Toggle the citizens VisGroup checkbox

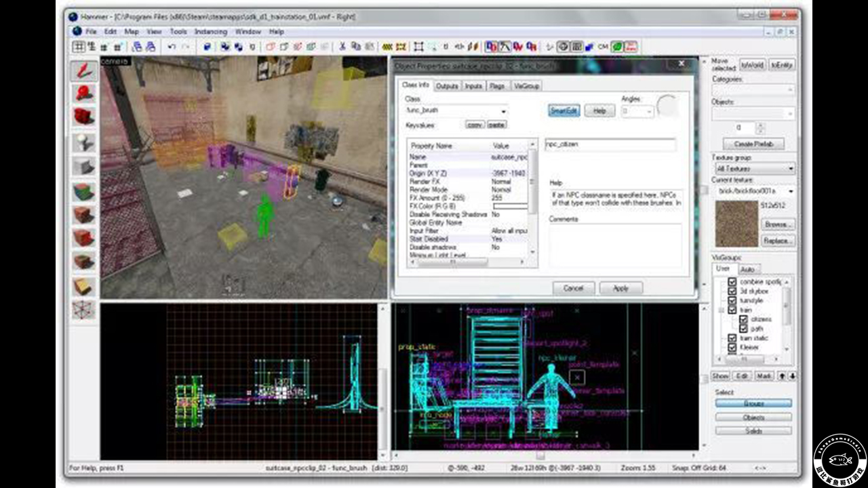(744, 319)
